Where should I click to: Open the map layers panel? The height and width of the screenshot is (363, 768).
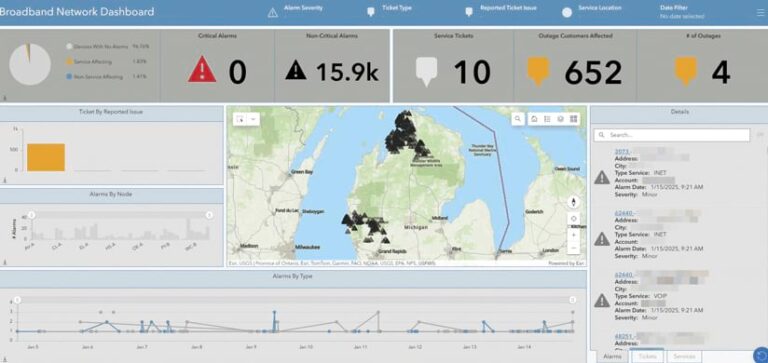tap(560, 119)
